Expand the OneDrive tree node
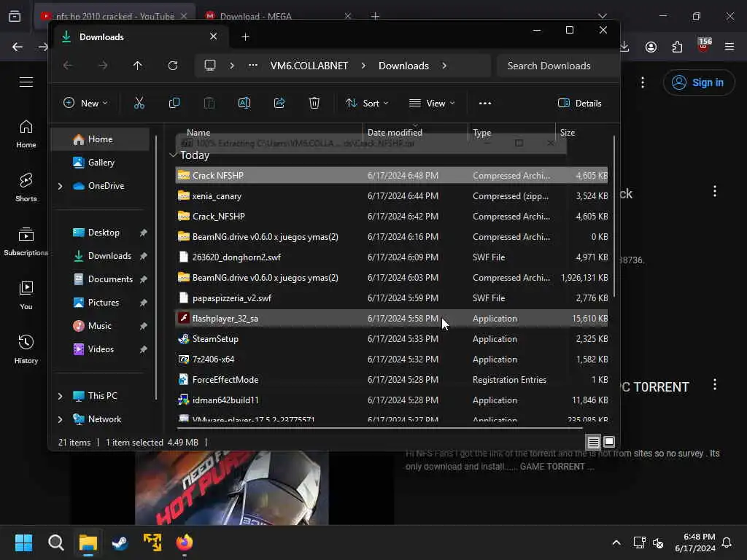 point(60,186)
